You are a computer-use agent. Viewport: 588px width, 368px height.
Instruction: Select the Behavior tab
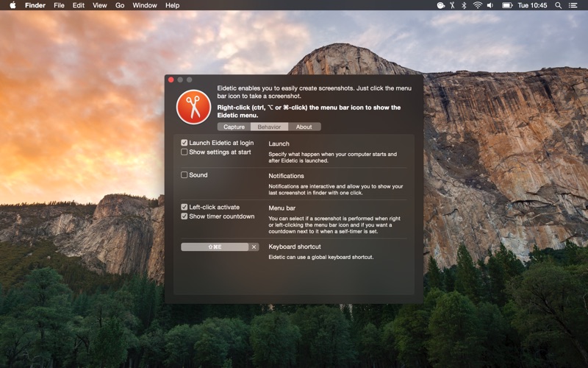click(x=269, y=127)
